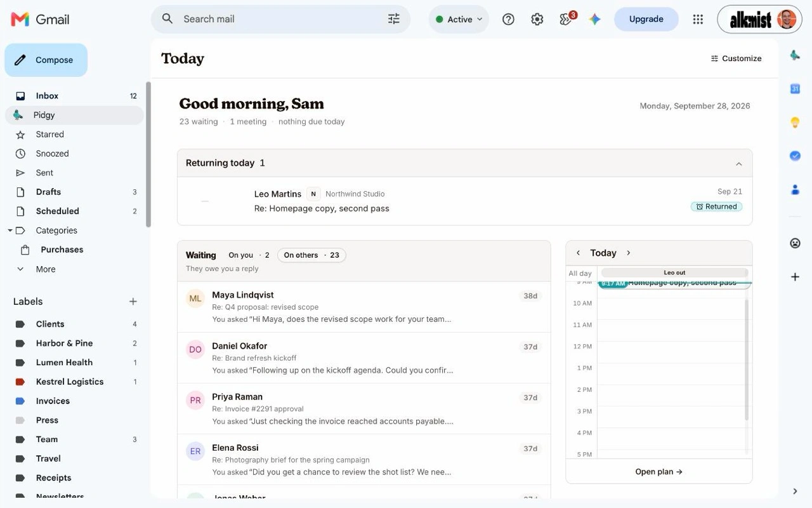Hide the side panel chevron

(795, 491)
